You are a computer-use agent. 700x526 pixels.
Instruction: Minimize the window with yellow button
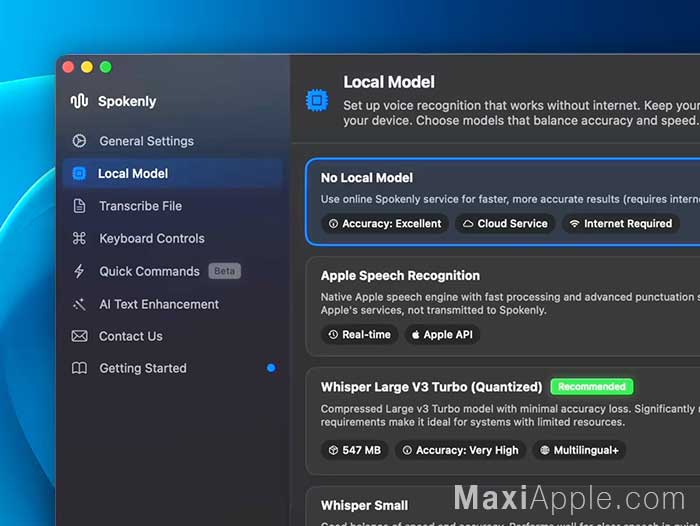click(87, 67)
